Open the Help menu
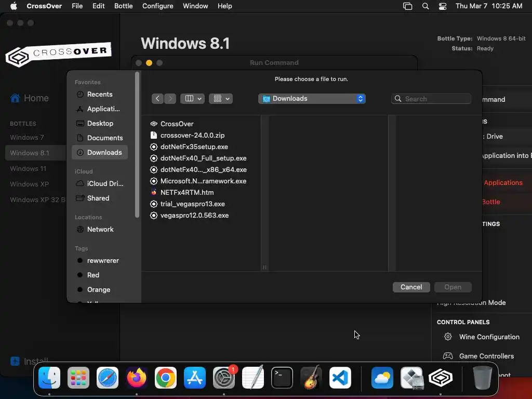Image resolution: width=532 pixels, height=399 pixels. click(225, 6)
